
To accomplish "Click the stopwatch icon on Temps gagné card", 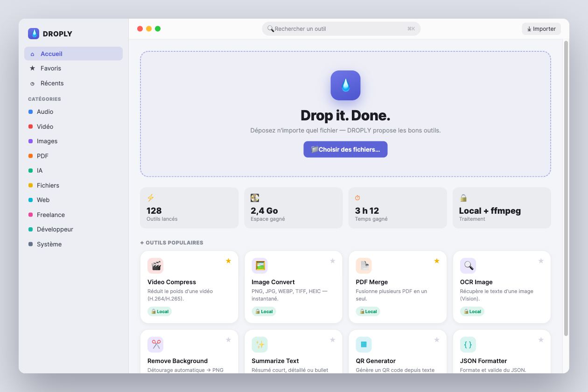I will click(357, 198).
